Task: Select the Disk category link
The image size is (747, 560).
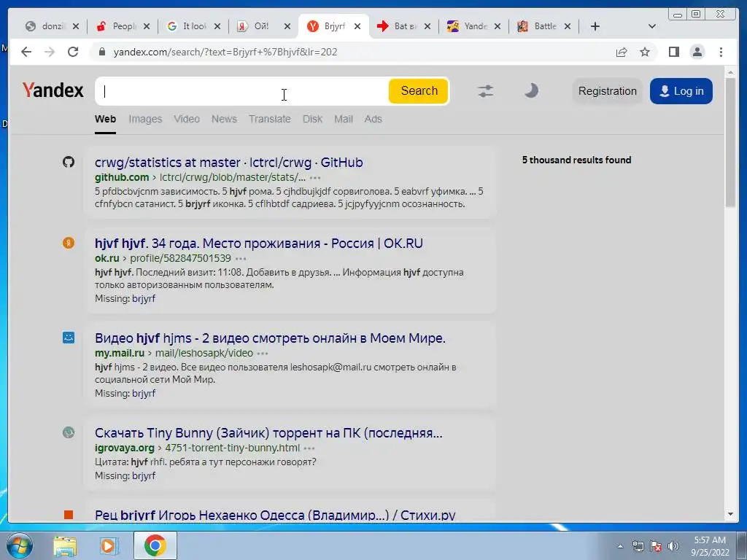Action: coord(312,119)
